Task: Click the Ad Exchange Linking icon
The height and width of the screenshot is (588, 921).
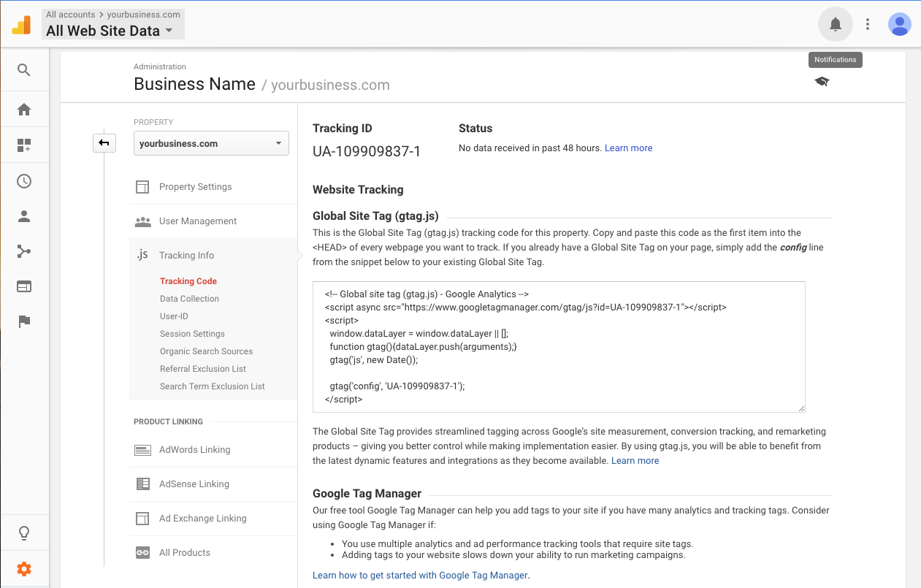Action: point(142,519)
